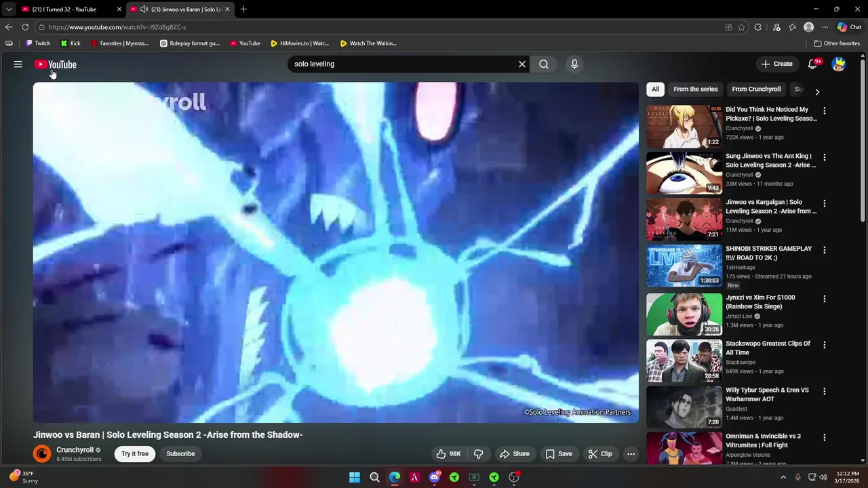Add this page to browser favorites star
The image size is (868, 488).
click(741, 27)
